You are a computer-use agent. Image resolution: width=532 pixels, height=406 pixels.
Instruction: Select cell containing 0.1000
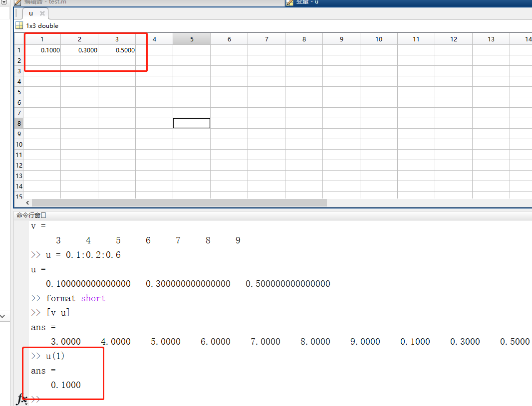pos(42,50)
